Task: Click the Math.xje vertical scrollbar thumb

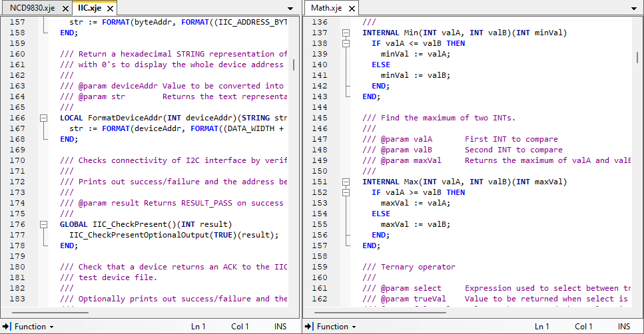Action: coord(637,57)
